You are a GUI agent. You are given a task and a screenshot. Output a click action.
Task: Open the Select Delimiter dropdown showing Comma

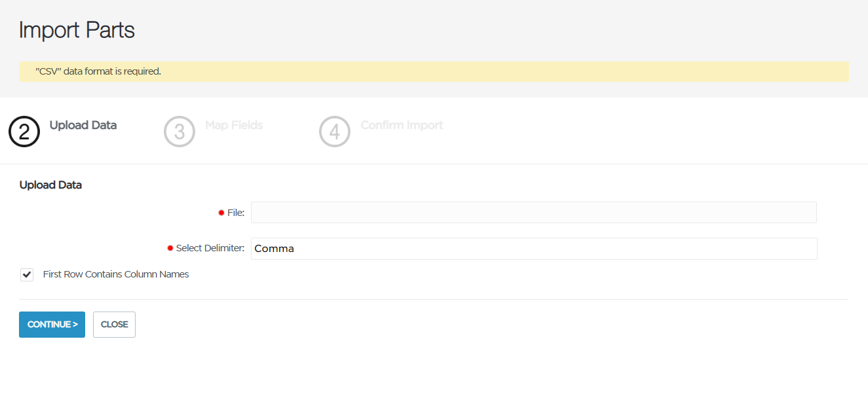pos(534,249)
